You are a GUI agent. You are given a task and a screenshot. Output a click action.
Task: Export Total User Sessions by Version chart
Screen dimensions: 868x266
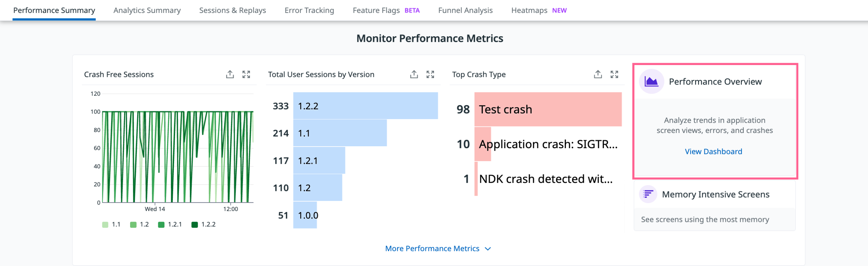pyautogui.click(x=414, y=74)
